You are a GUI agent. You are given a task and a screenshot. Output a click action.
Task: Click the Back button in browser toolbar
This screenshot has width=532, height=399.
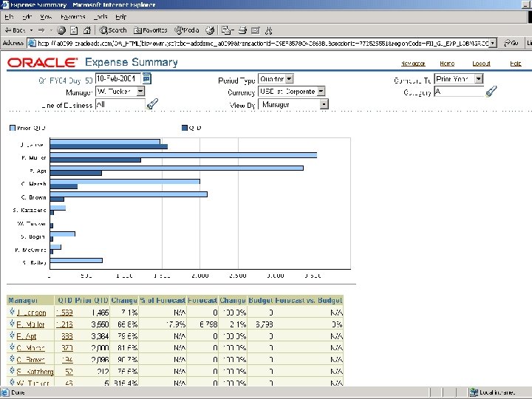tap(16, 30)
